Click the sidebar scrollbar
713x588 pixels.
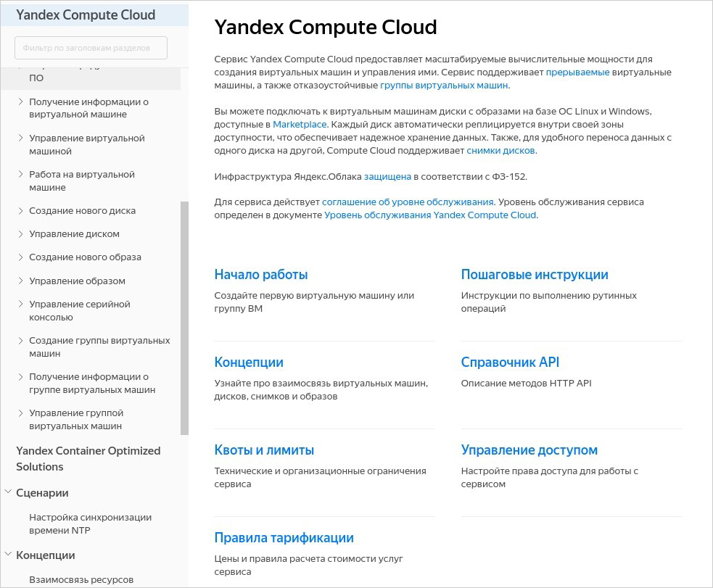(x=183, y=312)
